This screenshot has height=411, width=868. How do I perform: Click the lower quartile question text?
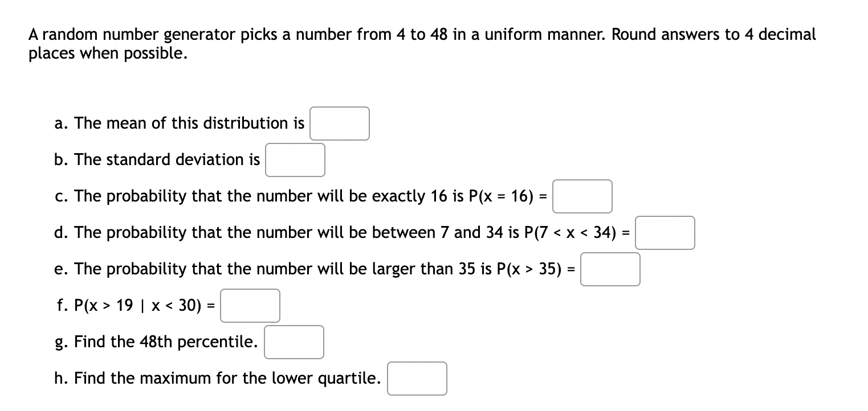pyautogui.click(x=217, y=378)
